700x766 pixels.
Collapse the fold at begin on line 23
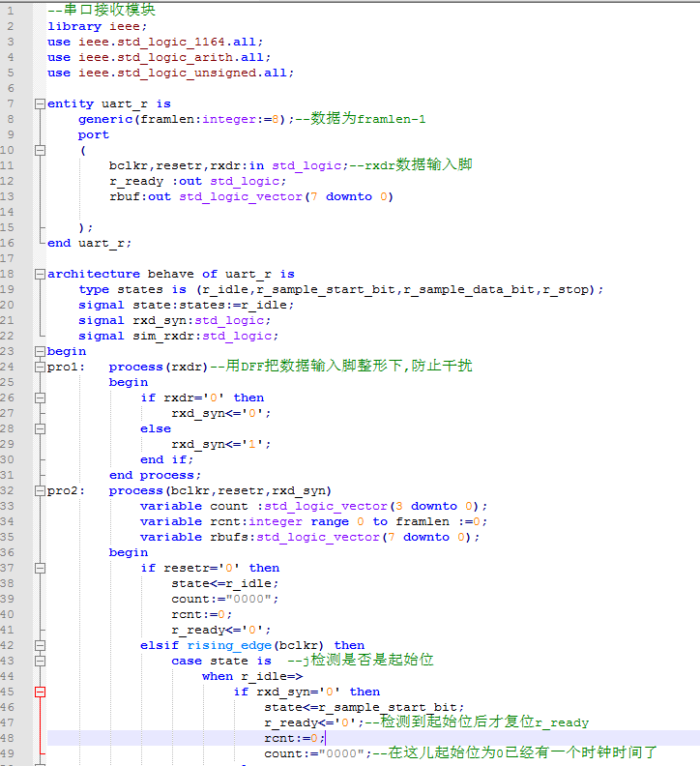coord(40,351)
